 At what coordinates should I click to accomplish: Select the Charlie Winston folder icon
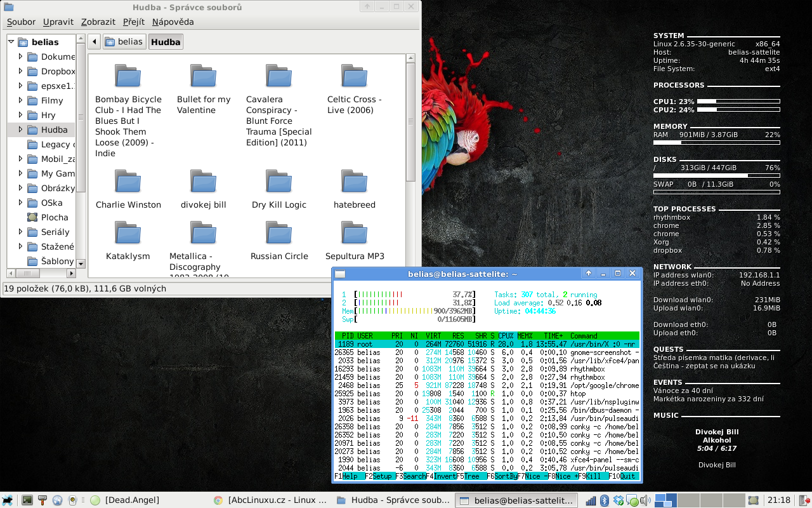pyautogui.click(x=128, y=181)
